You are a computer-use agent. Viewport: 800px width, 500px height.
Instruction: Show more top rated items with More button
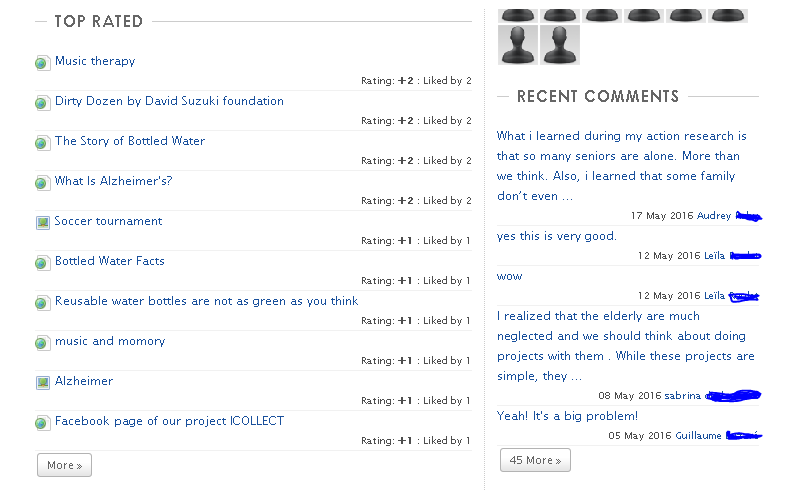(x=64, y=465)
